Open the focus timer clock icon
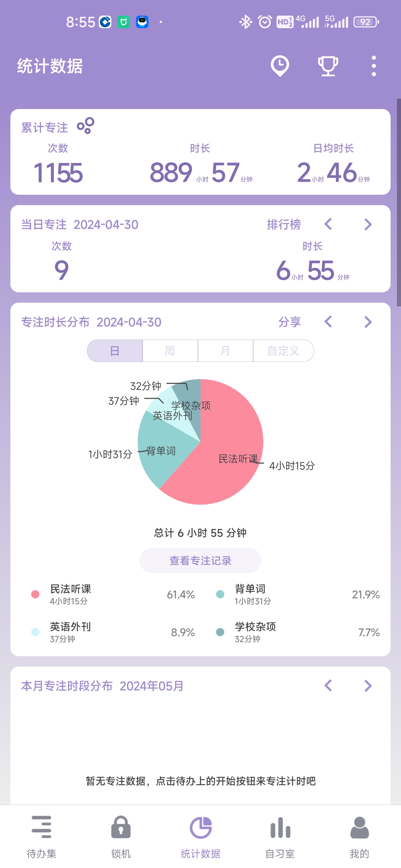This screenshot has height=868, width=401. pos(280,66)
